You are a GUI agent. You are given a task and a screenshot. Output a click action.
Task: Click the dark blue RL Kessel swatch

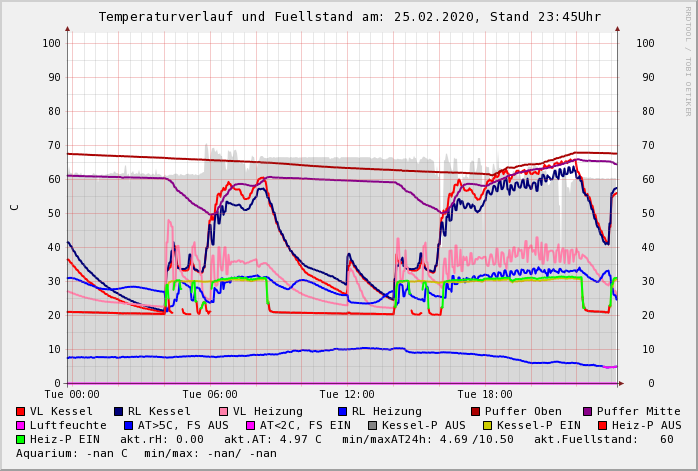pos(119,411)
